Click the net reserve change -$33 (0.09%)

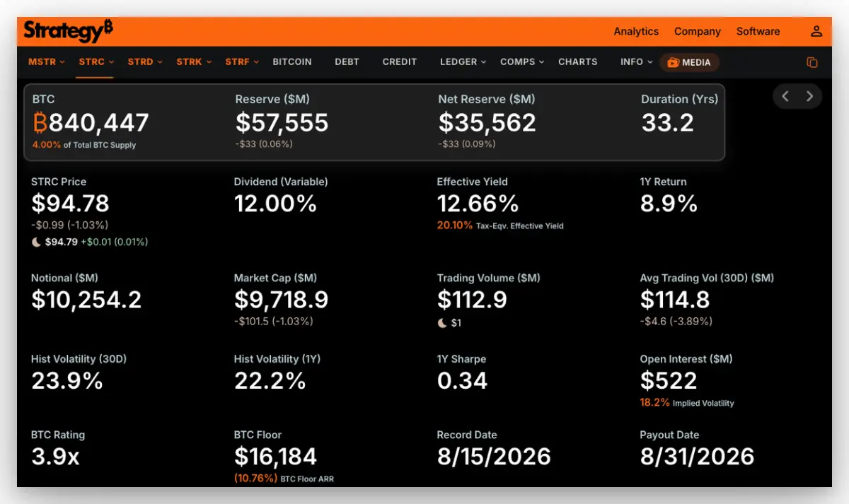467,144
